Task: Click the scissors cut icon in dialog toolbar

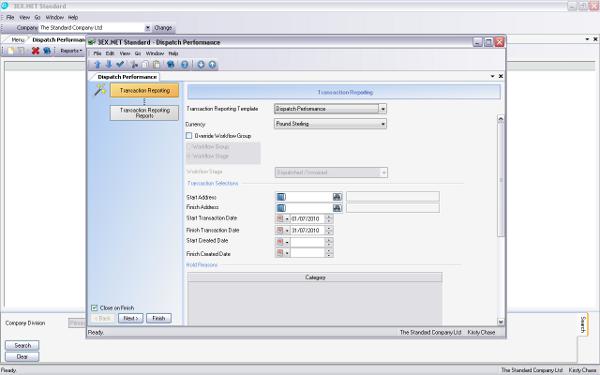Action: [134, 65]
